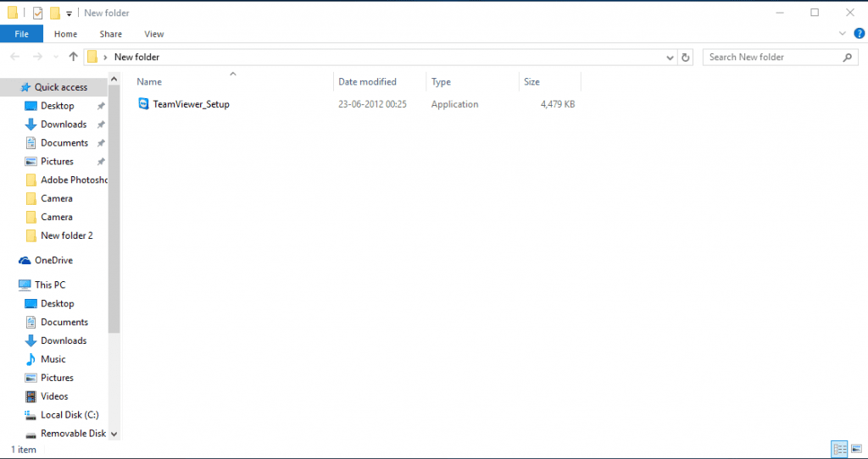
Task: Click the Local Disk (C:) drive icon
Action: tap(31, 415)
